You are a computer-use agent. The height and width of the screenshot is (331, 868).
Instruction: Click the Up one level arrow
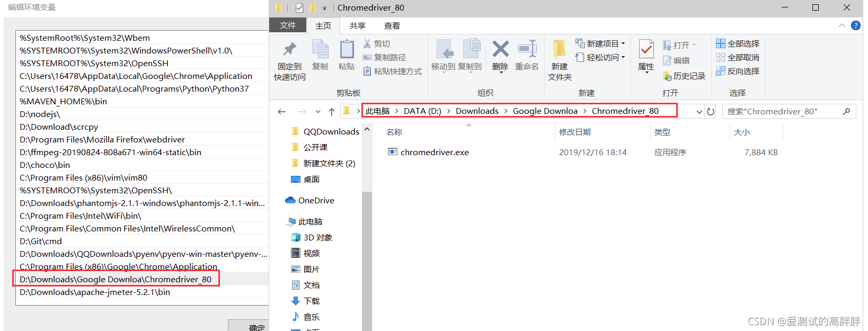pos(332,112)
